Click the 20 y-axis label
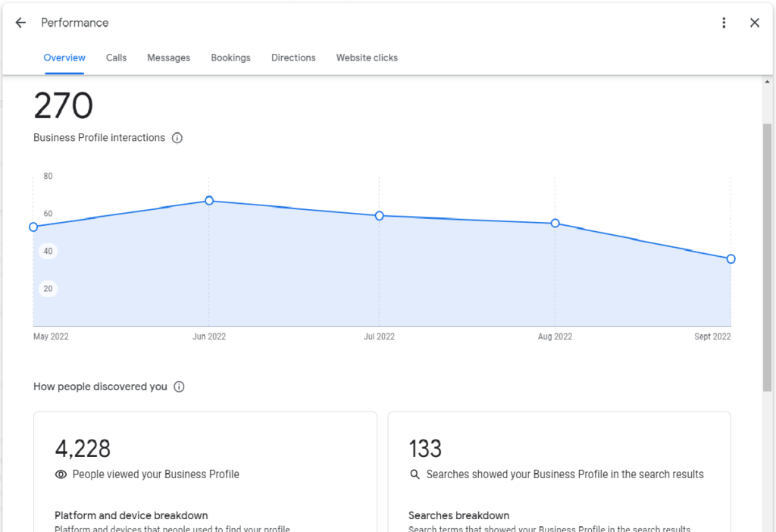The image size is (776, 532). point(48,289)
